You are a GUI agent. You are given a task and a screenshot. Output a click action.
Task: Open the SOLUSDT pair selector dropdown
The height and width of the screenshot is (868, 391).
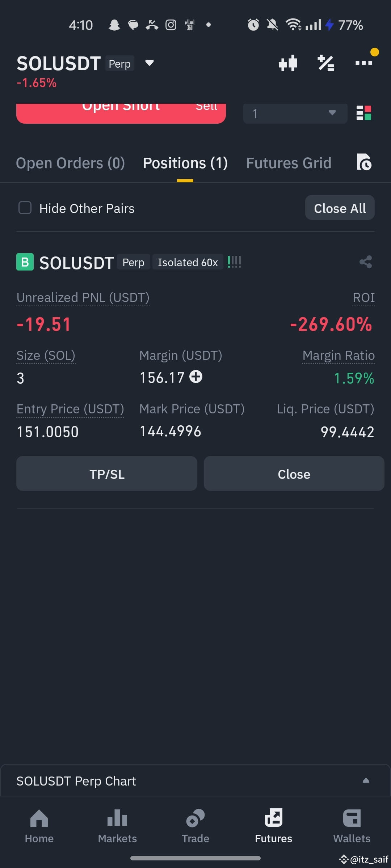coord(149,63)
